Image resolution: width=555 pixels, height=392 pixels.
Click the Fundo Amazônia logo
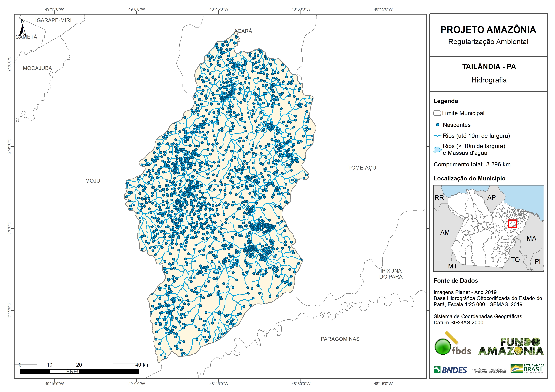tap(511, 346)
